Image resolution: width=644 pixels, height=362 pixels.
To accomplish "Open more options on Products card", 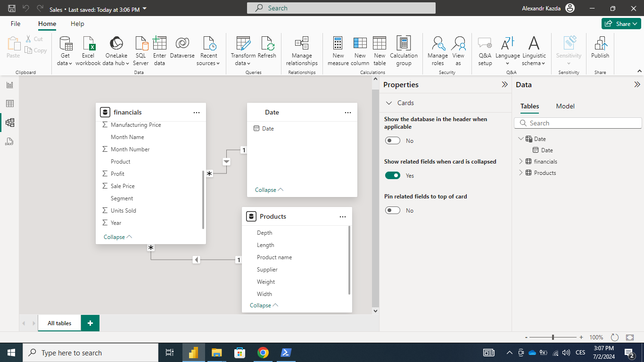I will 343,216.
